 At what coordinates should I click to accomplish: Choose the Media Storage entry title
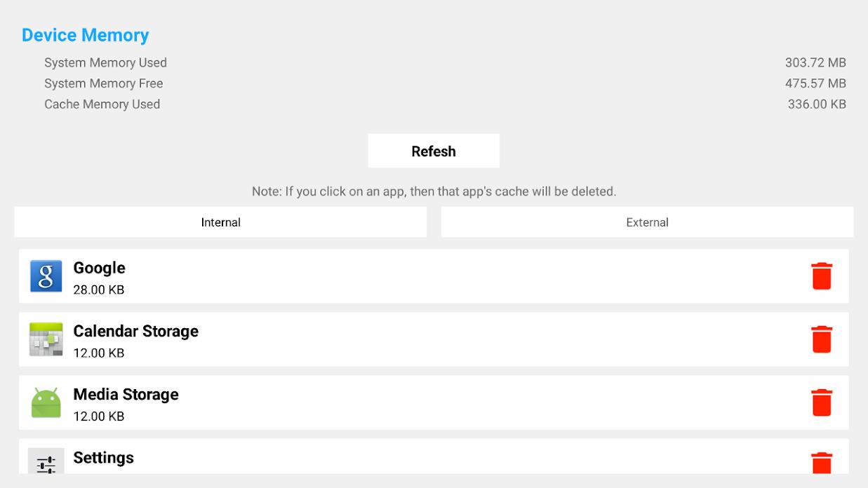coord(126,394)
